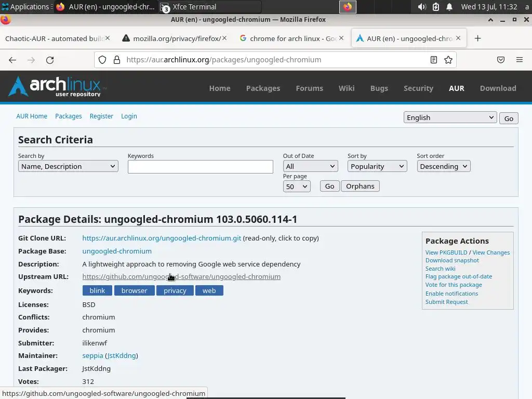Open View Changes link
Viewport: 532px width, 399px height.
pyautogui.click(x=491, y=252)
